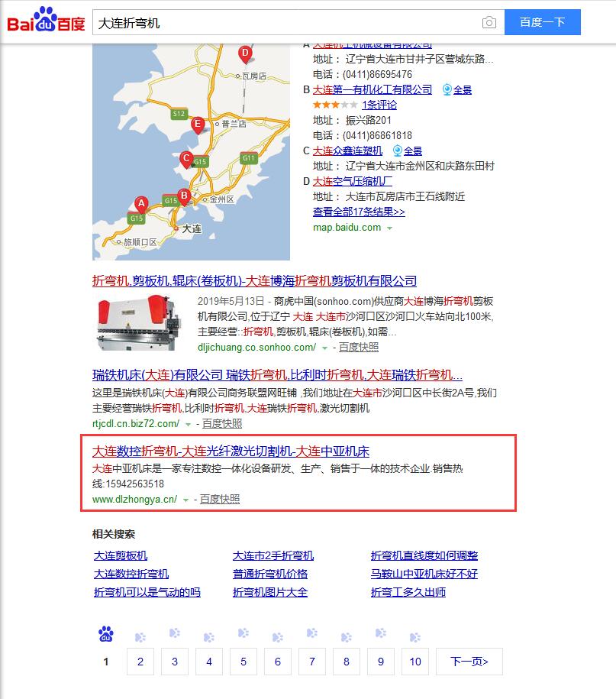Viewport: 616px width, 699px height.
Task: Go to results page 9
Action: click(381, 662)
